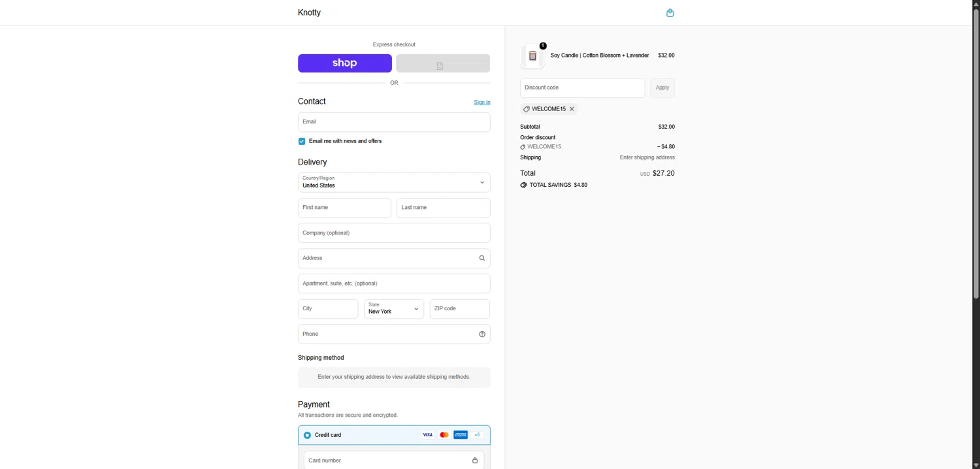Click the card number lock icon
The width and height of the screenshot is (980, 469).
pyautogui.click(x=475, y=461)
